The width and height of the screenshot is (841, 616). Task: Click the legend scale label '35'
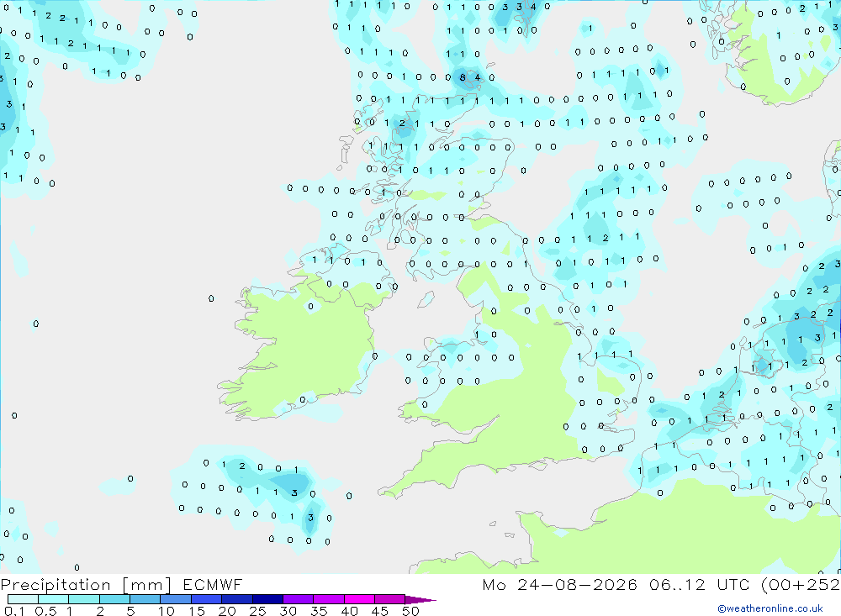319,611
